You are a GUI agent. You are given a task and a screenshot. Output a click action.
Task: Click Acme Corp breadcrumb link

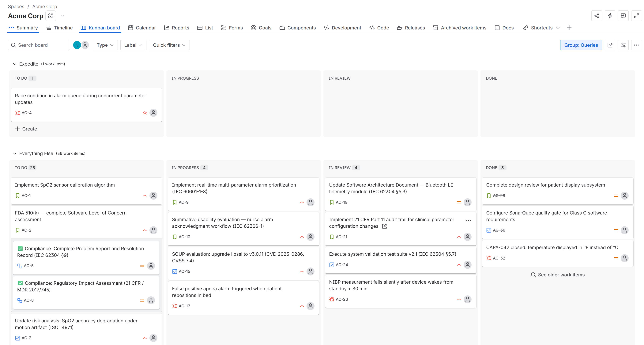point(44,6)
